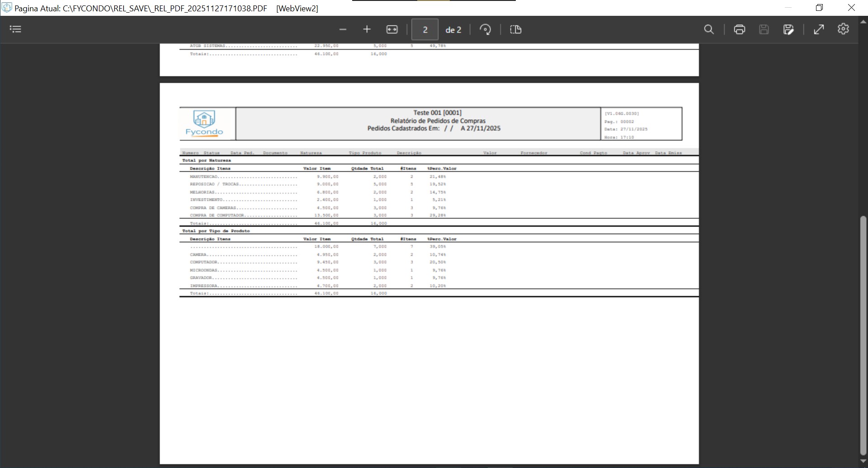Screen dimensions: 868x468
Task: Click the vertical scrollbar thumb
Action: [x=863, y=335]
